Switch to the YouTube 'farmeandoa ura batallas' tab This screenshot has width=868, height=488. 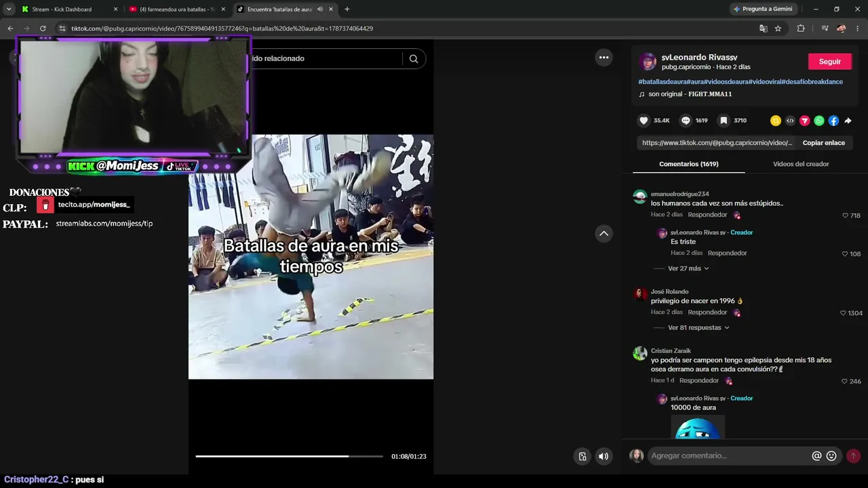click(178, 9)
